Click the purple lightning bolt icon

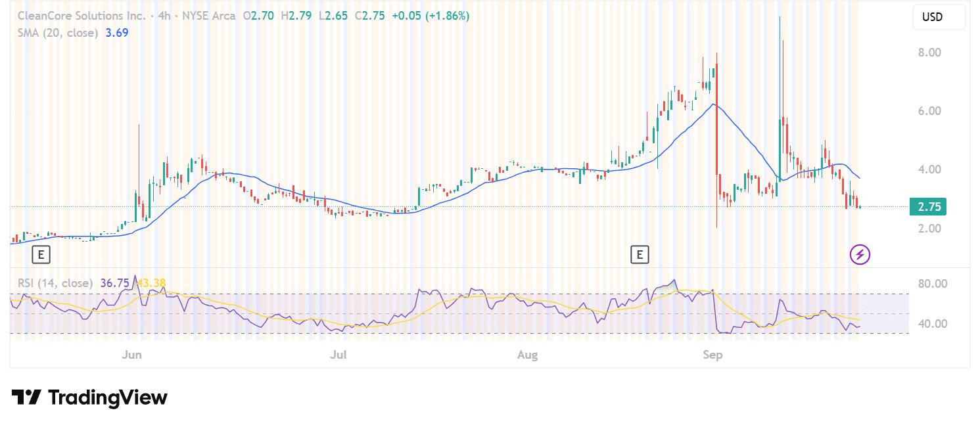coord(860,254)
